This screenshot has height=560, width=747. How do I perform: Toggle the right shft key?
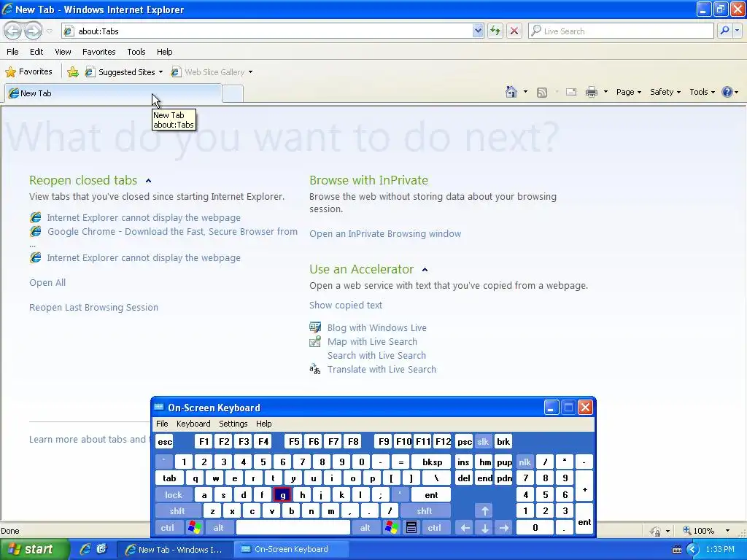pyautogui.click(x=425, y=511)
